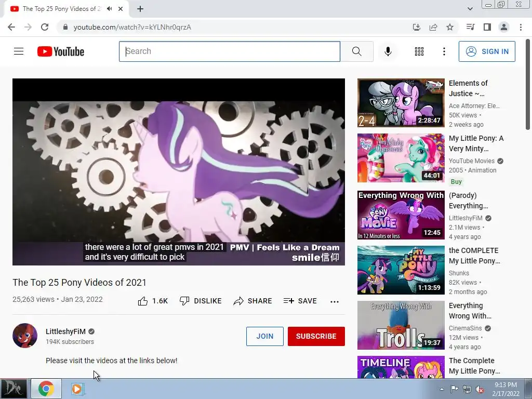Click 'My Little Pony: A Very Minty' title
This screenshot has height=399, width=532.
click(x=476, y=143)
